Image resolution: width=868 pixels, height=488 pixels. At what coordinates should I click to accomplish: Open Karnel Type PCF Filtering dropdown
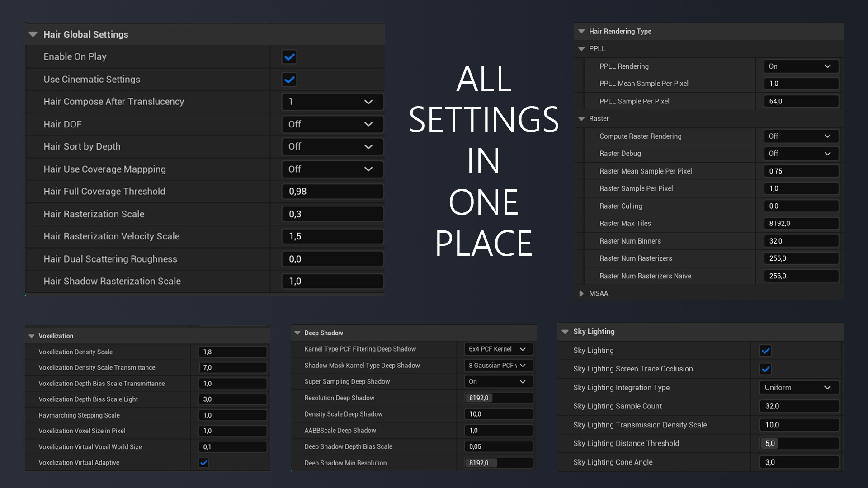[x=498, y=349]
